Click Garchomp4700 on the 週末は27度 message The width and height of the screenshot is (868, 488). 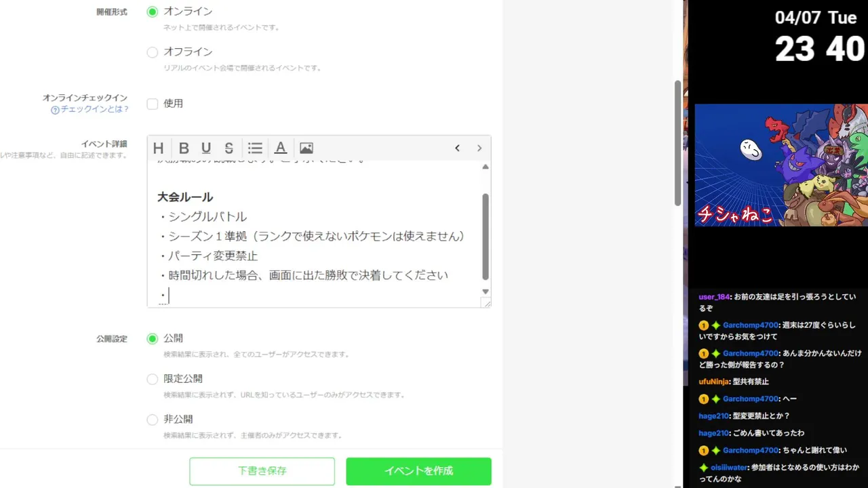(751, 325)
